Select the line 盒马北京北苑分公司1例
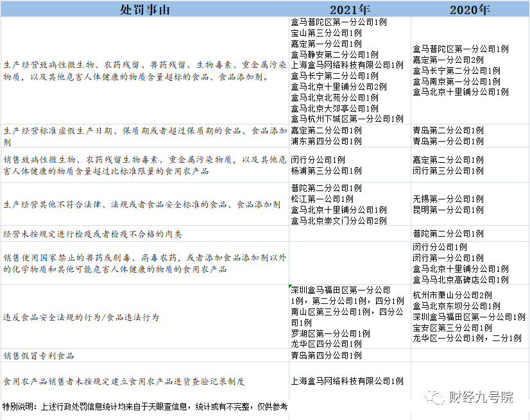The width and height of the screenshot is (530, 420). click(x=335, y=97)
